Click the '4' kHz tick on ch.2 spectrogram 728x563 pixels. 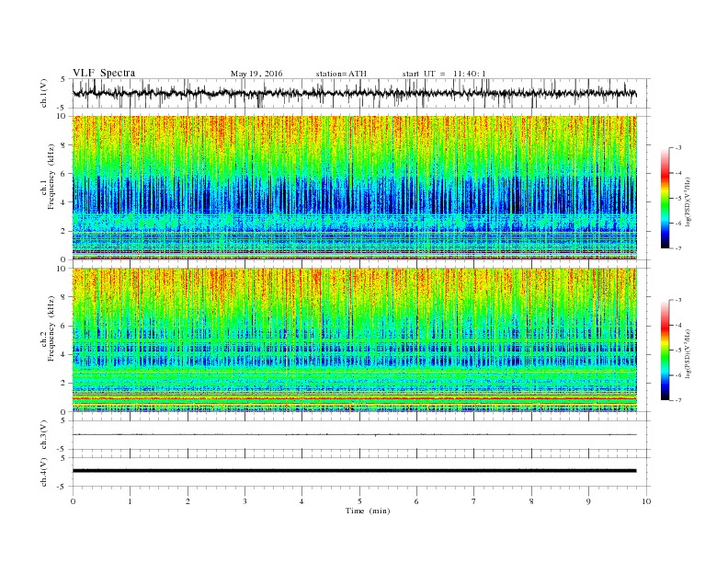(x=64, y=354)
